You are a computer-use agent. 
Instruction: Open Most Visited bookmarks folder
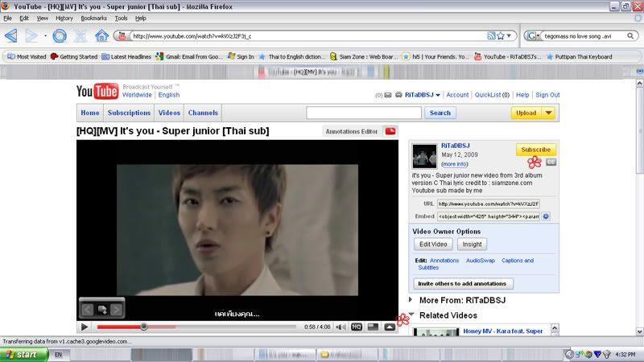27,56
